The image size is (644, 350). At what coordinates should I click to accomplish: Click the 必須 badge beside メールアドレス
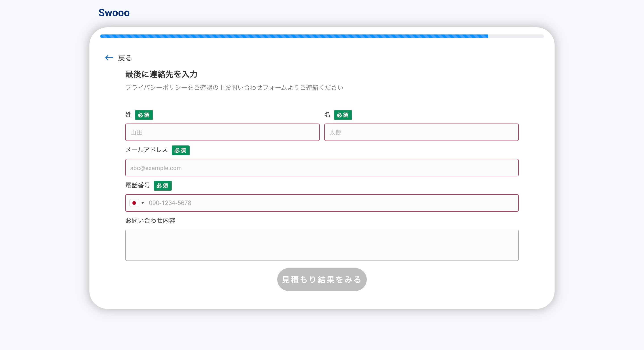[180, 150]
